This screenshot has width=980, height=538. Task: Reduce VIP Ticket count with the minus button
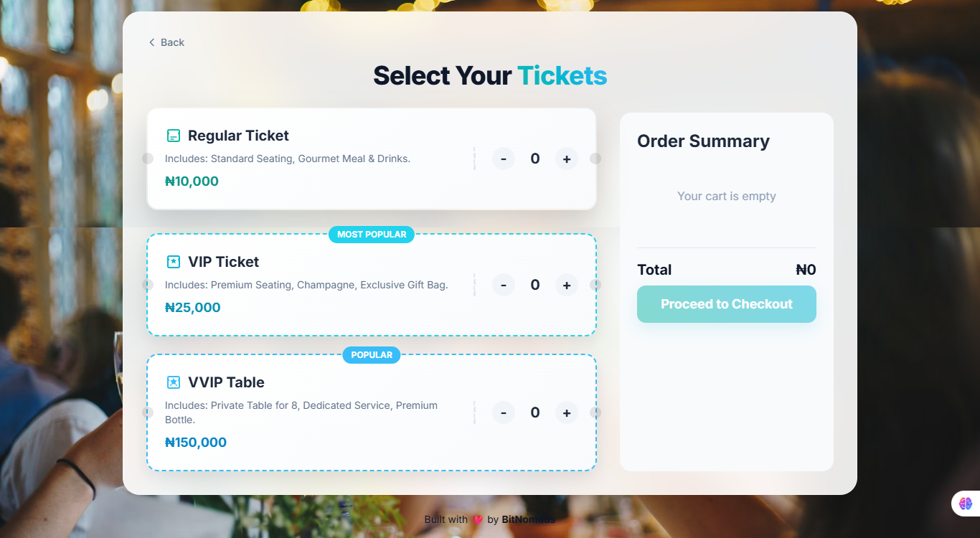(x=503, y=285)
